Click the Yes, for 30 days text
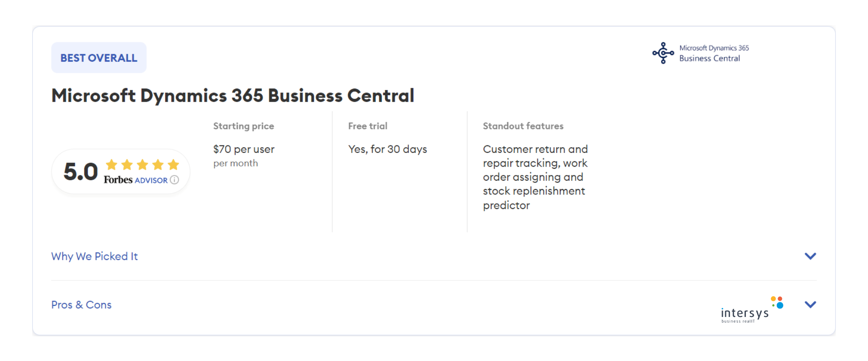 pyautogui.click(x=387, y=149)
